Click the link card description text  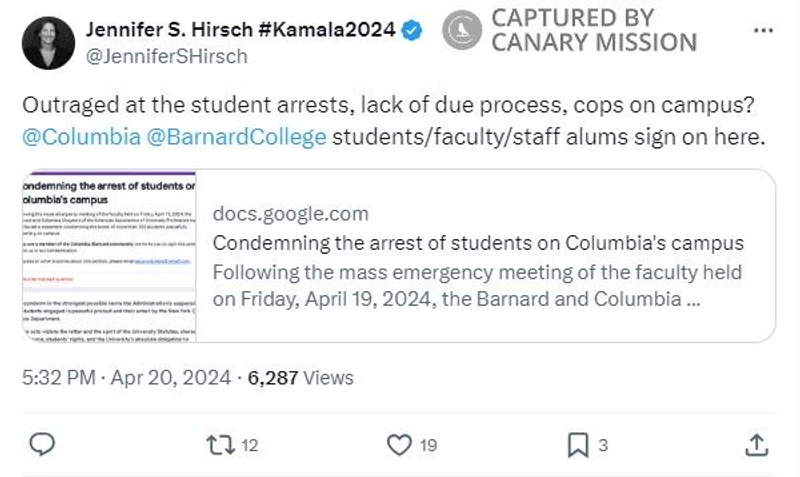480,285
